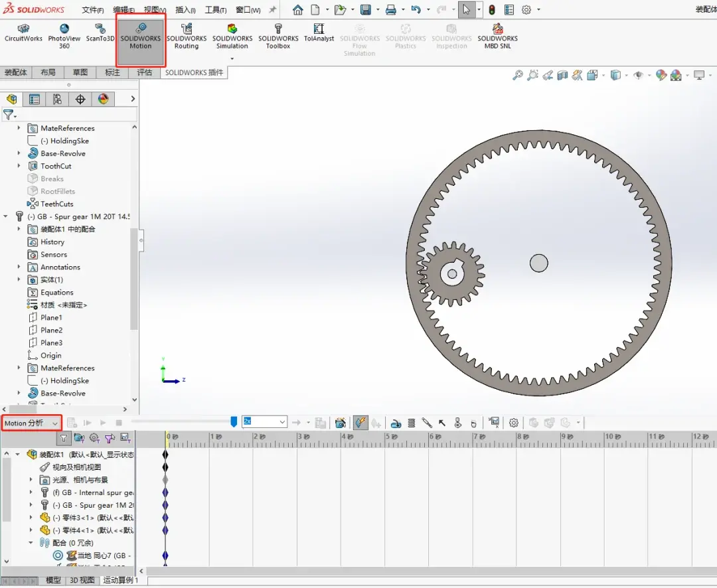Switch to the 草图 tab
The image size is (717, 588).
[x=80, y=72]
